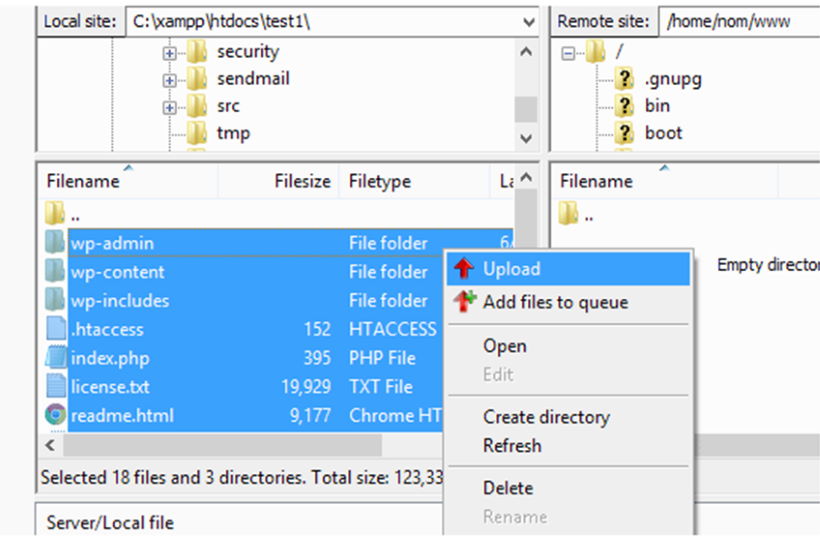
Task: Choose Open from the context menu
Action: click(504, 346)
